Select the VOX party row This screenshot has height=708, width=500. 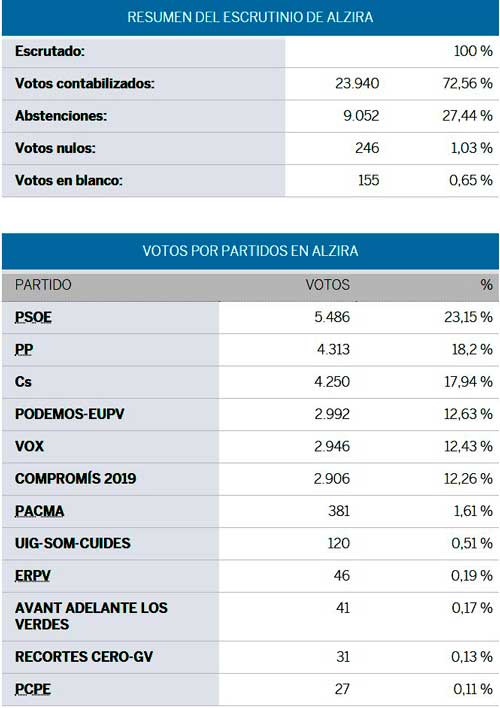point(250,447)
